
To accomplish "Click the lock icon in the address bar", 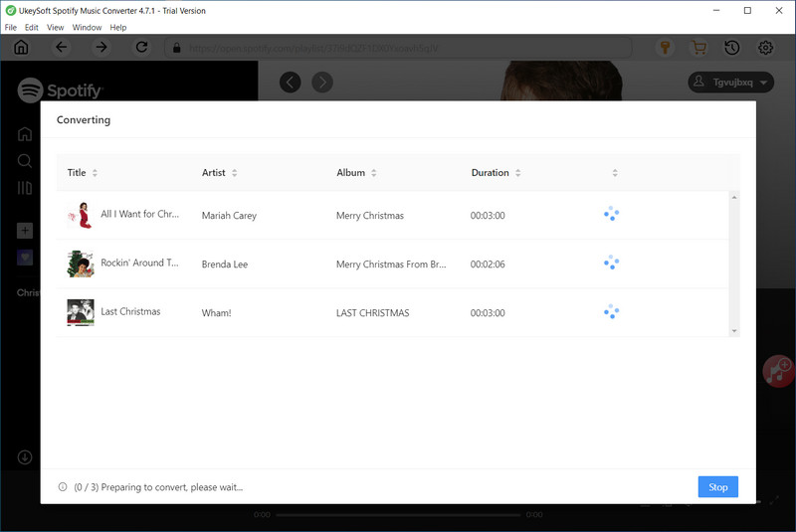I will [x=177, y=48].
